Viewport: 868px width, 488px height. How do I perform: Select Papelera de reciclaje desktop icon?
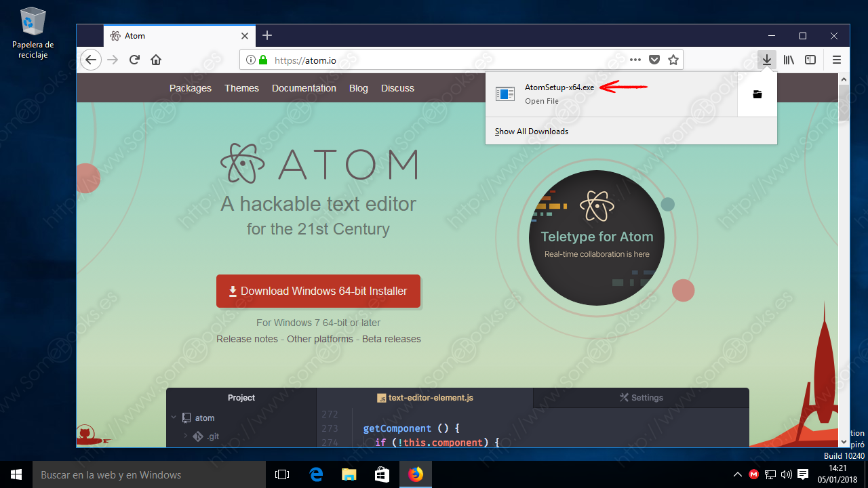click(x=33, y=33)
